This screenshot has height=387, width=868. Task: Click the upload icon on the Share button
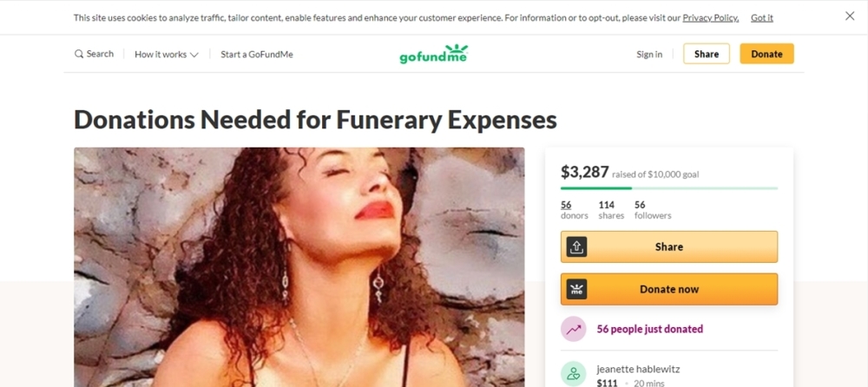coord(576,247)
